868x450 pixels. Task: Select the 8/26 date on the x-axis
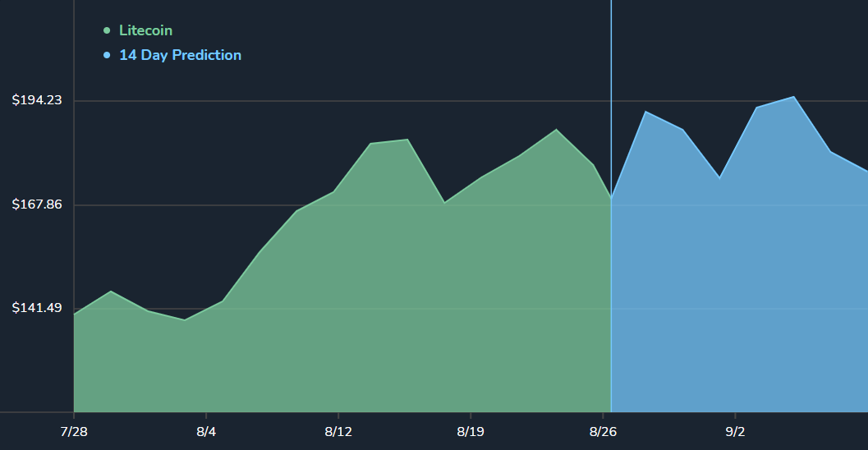point(603,432)
